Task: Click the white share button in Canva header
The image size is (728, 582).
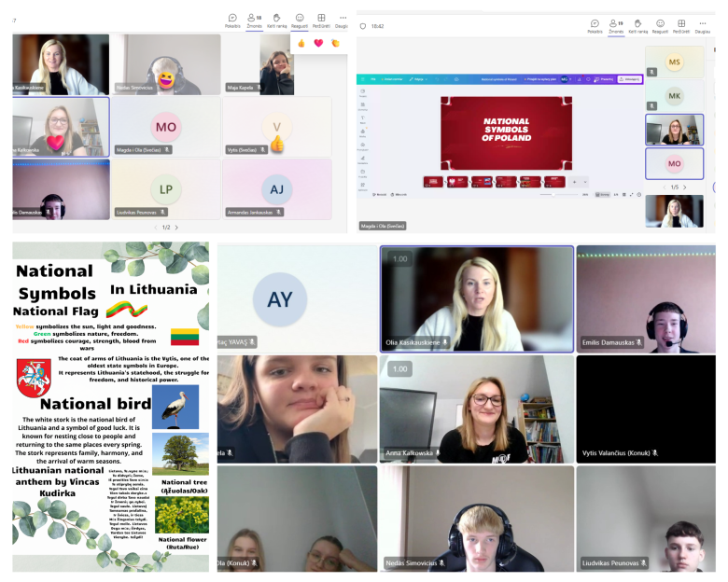Action: tap(630, 79)
